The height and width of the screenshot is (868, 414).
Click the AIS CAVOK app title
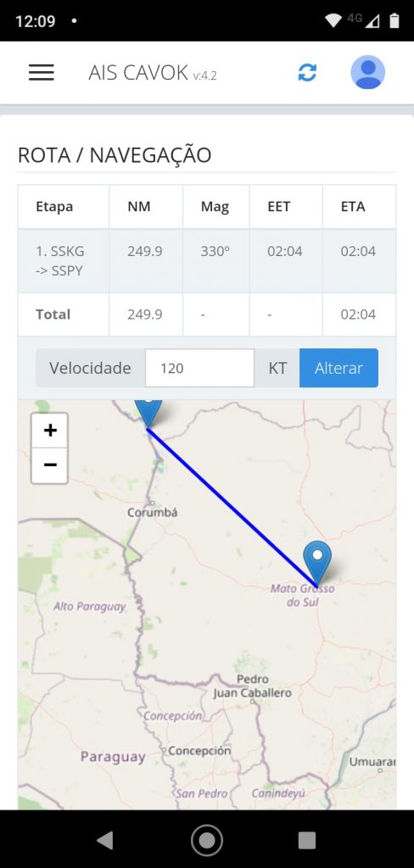tap(138, 73)
